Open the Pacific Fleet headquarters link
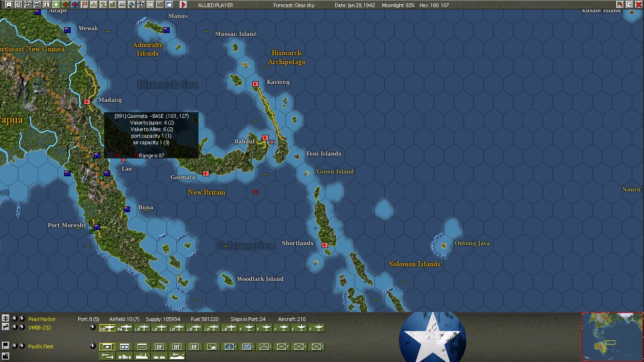This screenshot has height=362, width=644. pos(41,346)
